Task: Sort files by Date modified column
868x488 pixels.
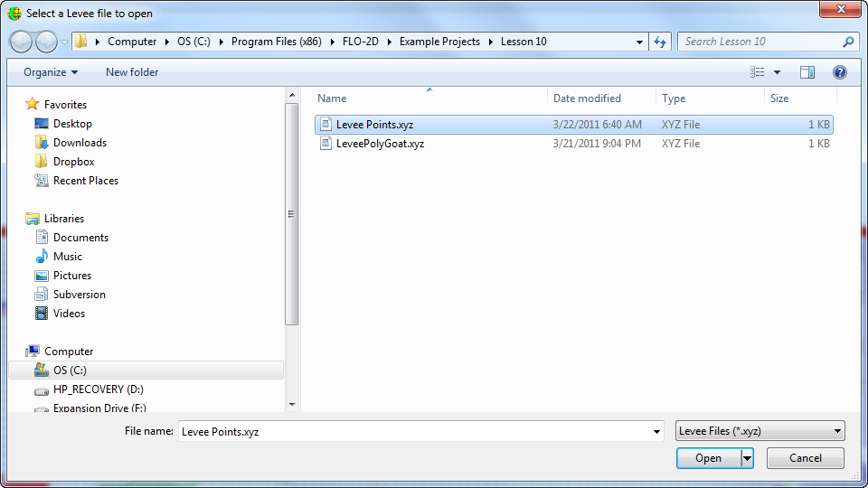Action: (x=587, y=99)
